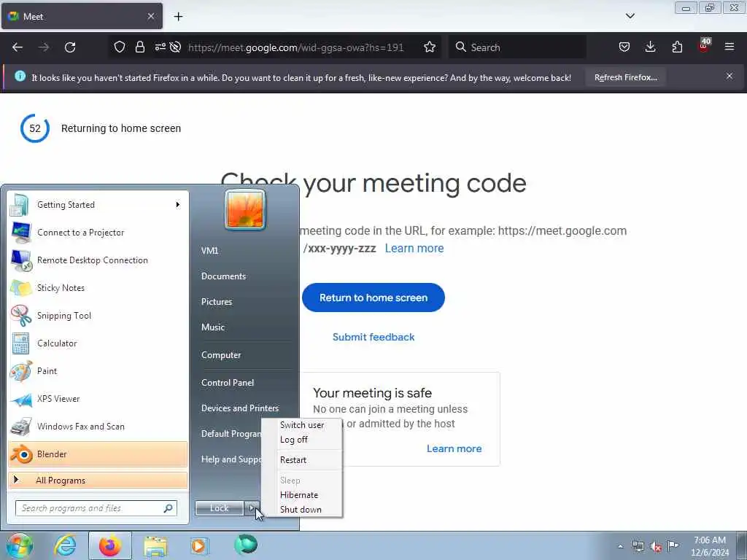Launch the Snipping Tool
Image resolution: width=747 pixels, height=560 pixels.
(98, 315)
